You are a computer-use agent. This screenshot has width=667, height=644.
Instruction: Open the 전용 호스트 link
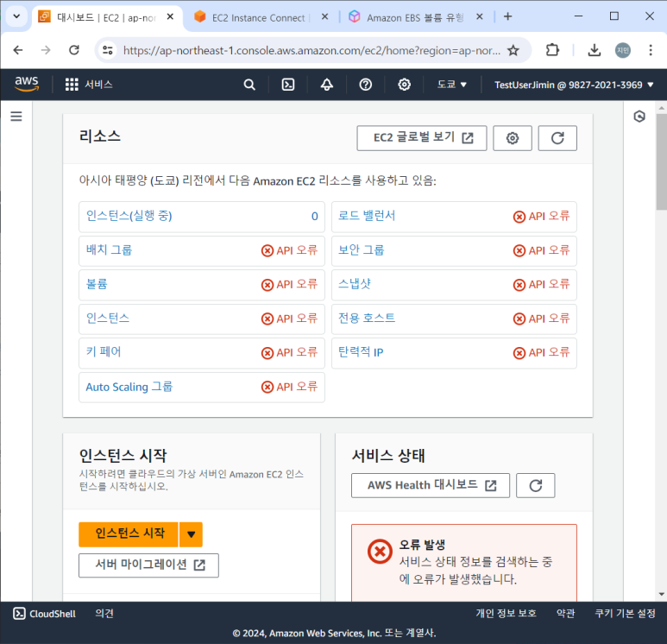pyautogui.click(x=367, y=318)
